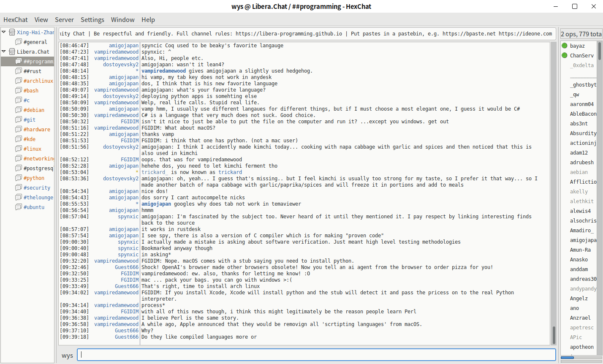The height and width of the screenshot is (364, 603).
Task: Click the green status dot beside ChanServ
Action: (565, 55)
